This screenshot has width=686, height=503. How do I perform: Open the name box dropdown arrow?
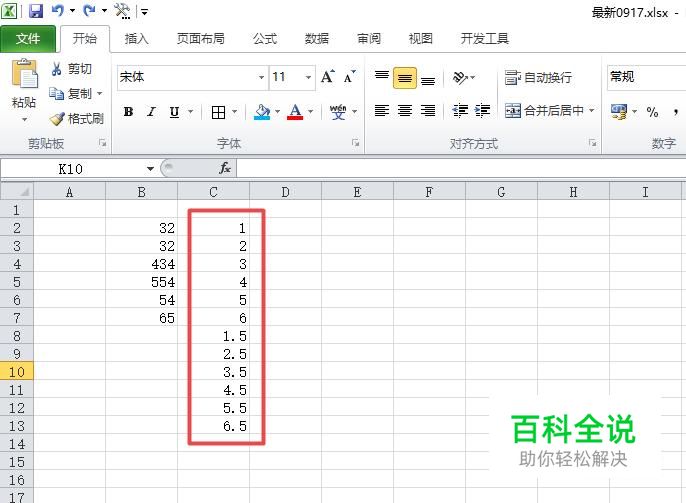(150, 169)
